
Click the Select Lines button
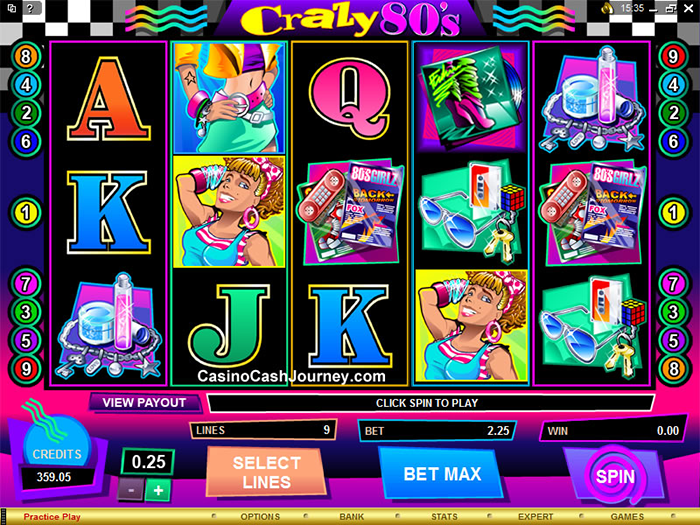point(267,472)
